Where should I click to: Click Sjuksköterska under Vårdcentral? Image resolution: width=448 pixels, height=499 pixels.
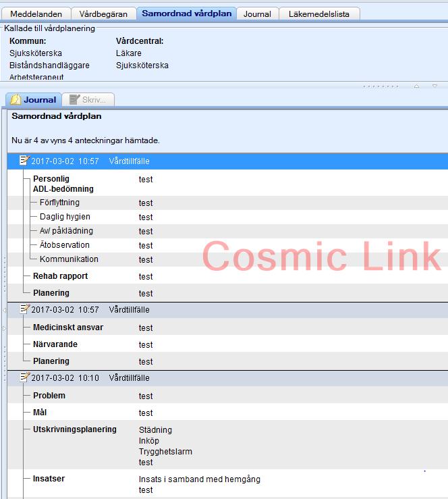coord(142,65)
